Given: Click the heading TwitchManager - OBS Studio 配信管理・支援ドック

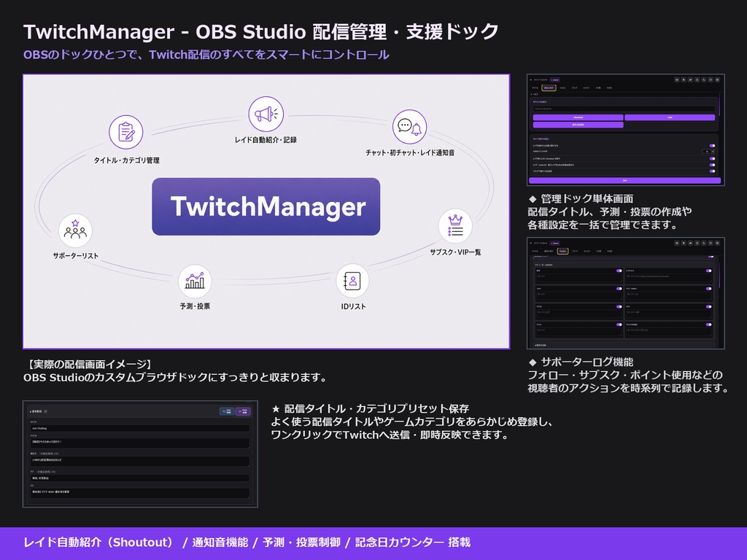Looking at the screenshot, I should pyautogui.click(x=261, y=31).
